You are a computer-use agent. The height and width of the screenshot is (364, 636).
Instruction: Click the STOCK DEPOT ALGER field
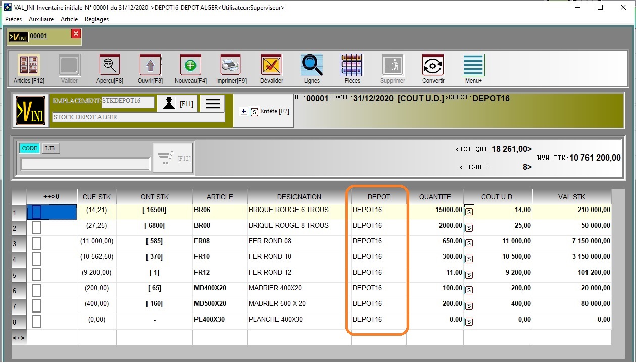point(139,117)
